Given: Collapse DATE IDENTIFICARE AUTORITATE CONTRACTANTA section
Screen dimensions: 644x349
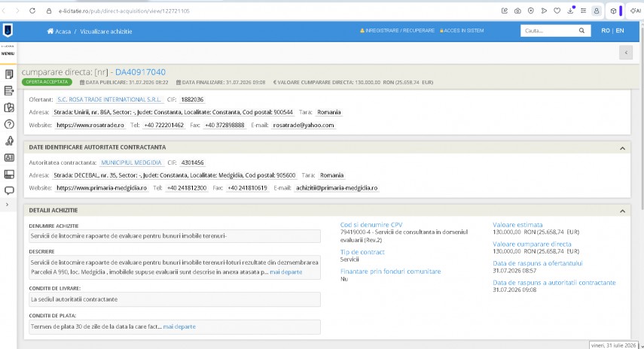Looking at the screenshot, I should [622, 148].
